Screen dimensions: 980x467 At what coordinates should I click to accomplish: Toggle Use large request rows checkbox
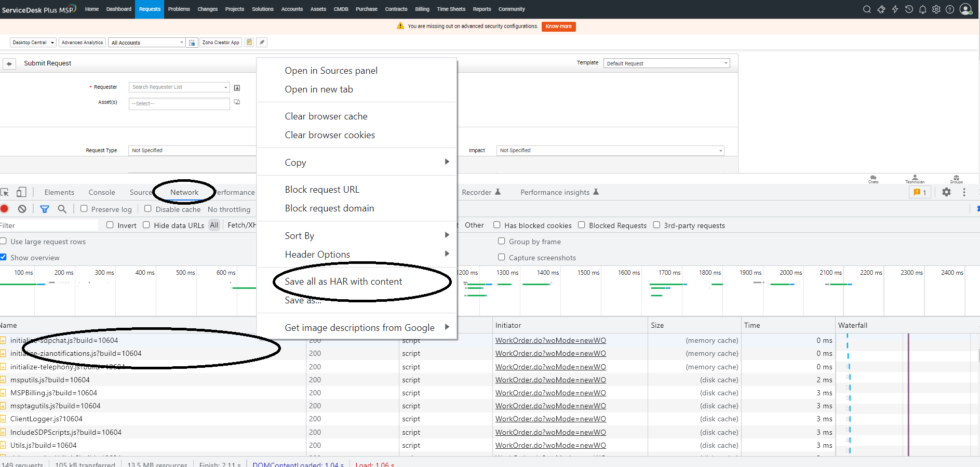pyautogui.click(x=3, y=241)
